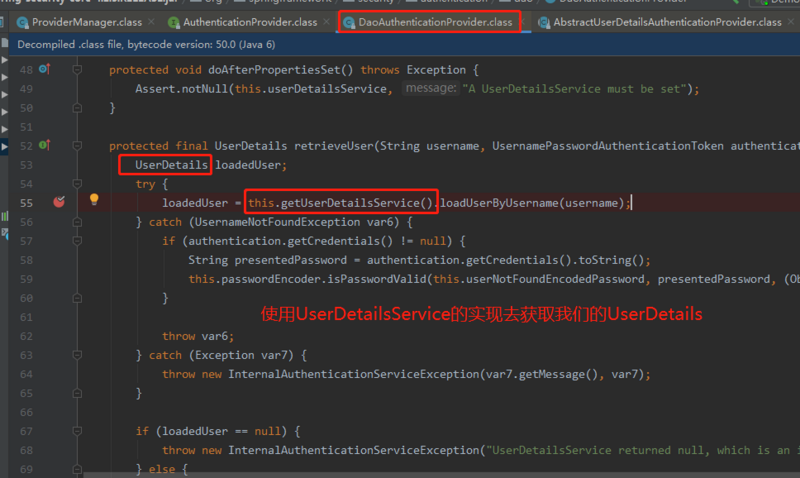Click InternalAuthenticationServiceException on line 64
The image size is (800, 478).
[x=354, y=374]
